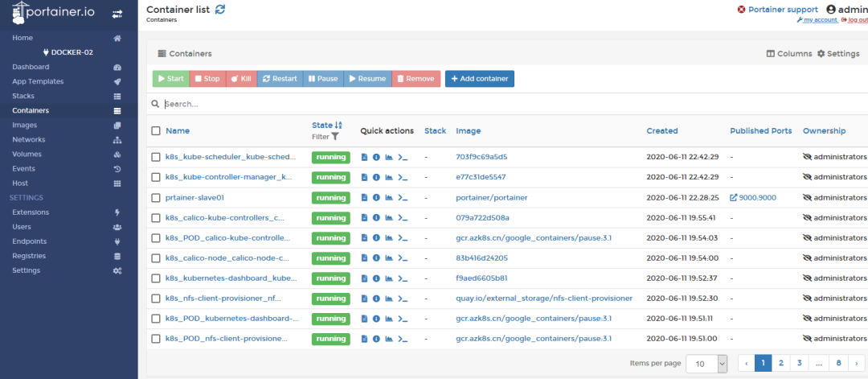Open the 9000:9000 published port link
The image size is (868, 379).
pos(753,197)
